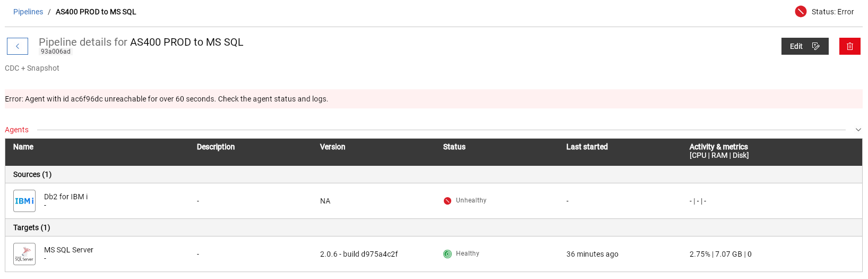The height and width of the screenshot is (279, 868).
Task: Click the Agents section label
Action: click(16, 130)
